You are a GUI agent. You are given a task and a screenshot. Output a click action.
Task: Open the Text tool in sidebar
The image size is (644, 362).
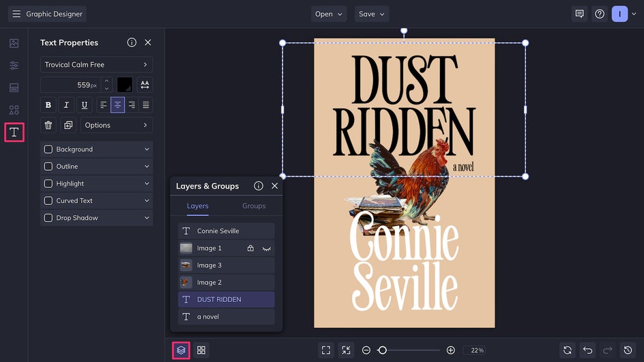pos(14,132)
